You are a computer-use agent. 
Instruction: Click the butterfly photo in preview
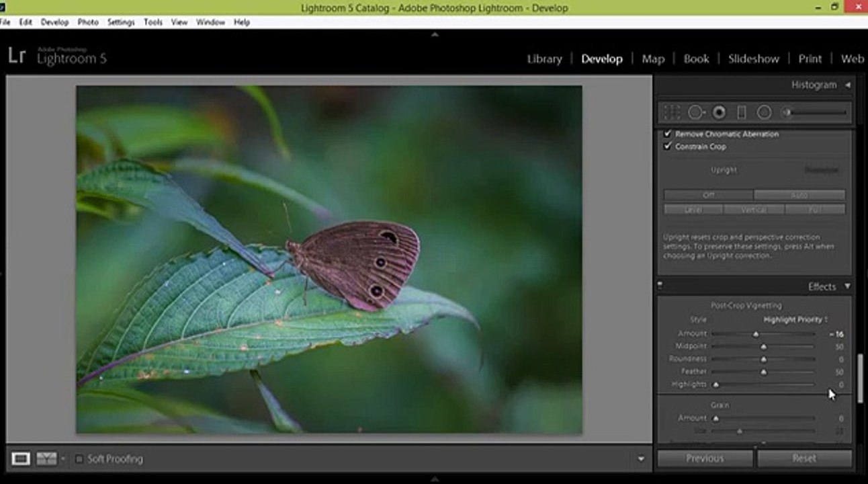(x=329, y=259)
